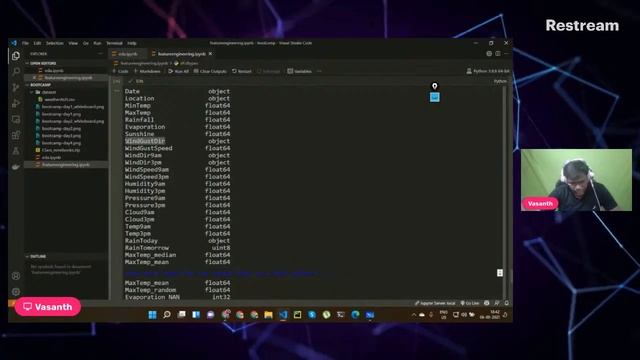Image resolution: width=640 pixels, height=360 pixels.
Task: Open notifications bell in status bar
Action: pos(507,303)
